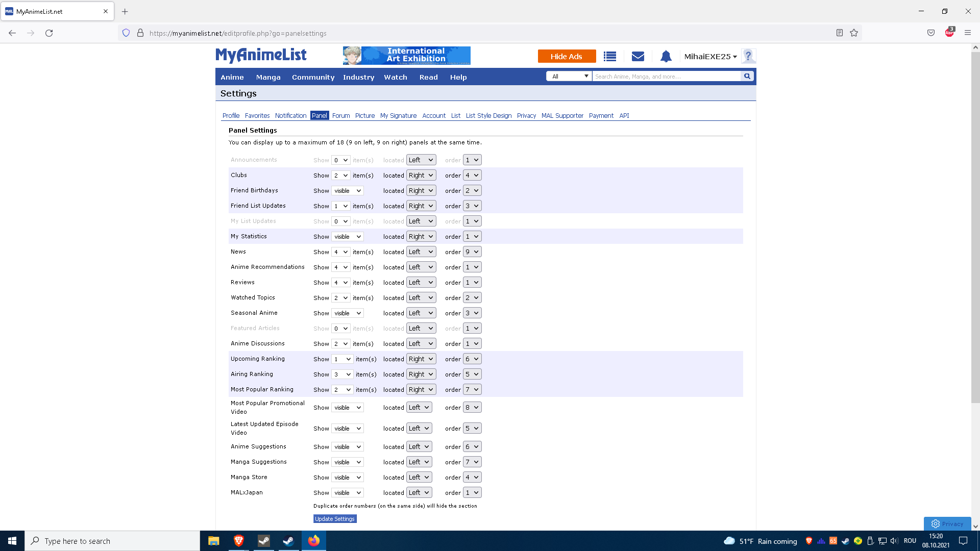Open the notifications bell icon

coord(666,57)
